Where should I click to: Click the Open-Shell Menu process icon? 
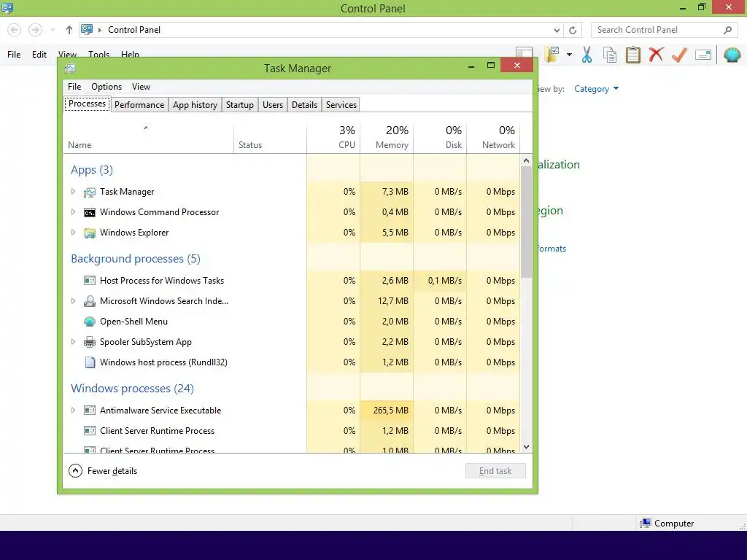[x=90, y=322]
